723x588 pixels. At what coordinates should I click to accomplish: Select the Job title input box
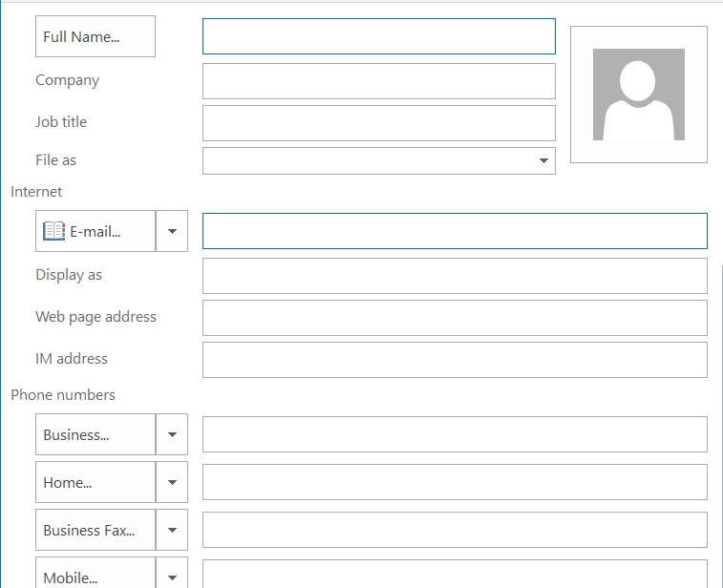[378, 123]
